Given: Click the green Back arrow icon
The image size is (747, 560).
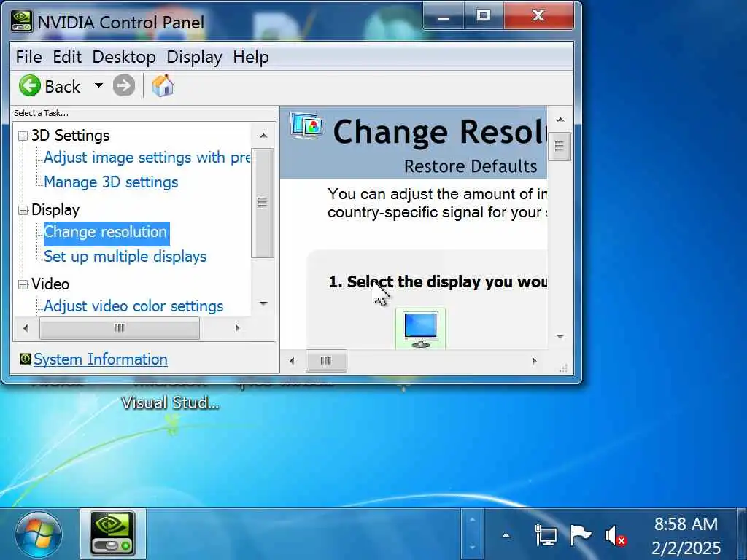Looking at the screenshot, I should click(29, 86).
